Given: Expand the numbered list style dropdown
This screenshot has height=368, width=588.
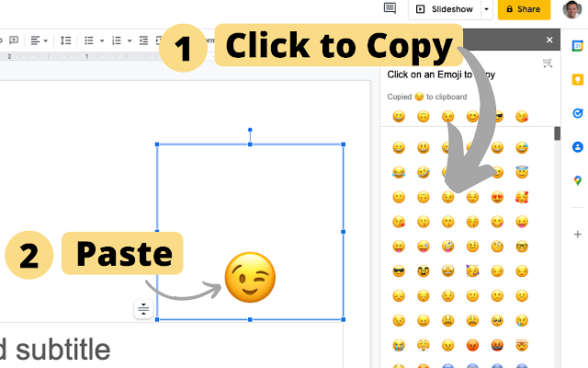Looking at the screenshot, I should pos(130,40).
